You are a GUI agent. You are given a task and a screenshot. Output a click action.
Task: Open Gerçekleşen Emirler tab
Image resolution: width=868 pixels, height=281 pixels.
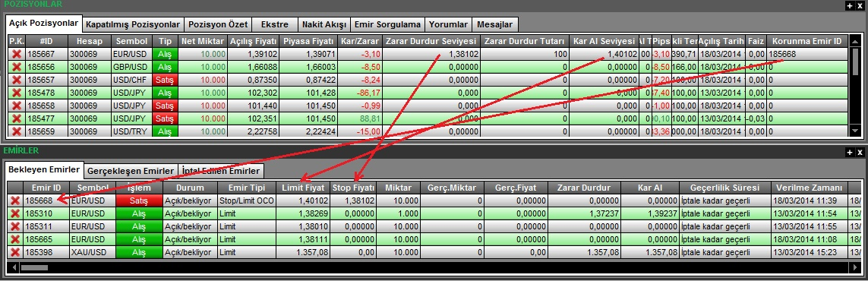point(131,170)
